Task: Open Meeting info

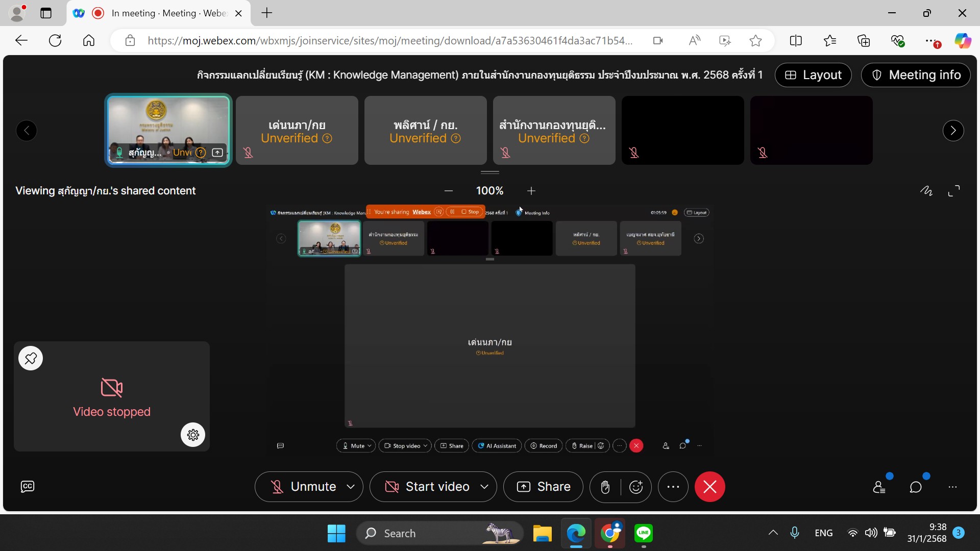Action: pyautogui.click(x=916, y=75)
